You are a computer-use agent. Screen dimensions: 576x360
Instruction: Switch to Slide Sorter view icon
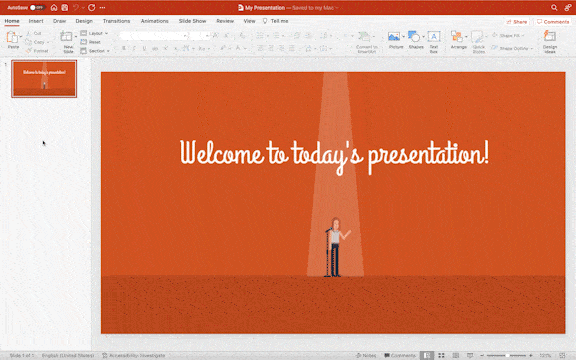(x=441, y=355)
